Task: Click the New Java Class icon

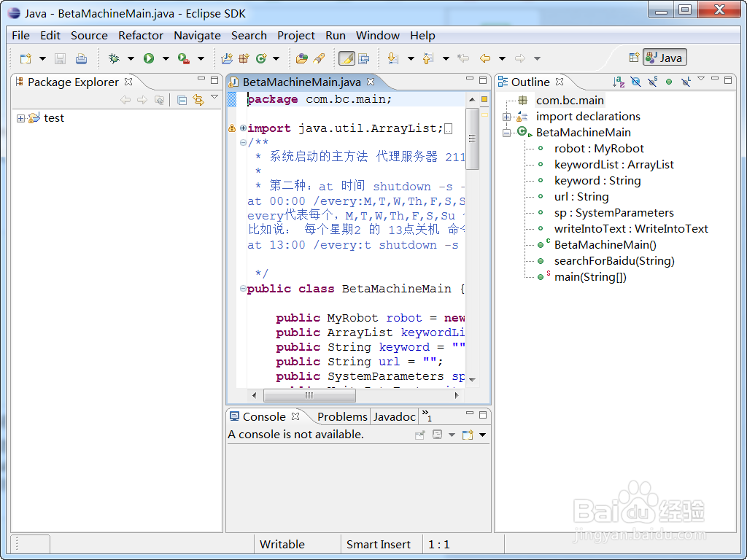Action: click(260, 58)
